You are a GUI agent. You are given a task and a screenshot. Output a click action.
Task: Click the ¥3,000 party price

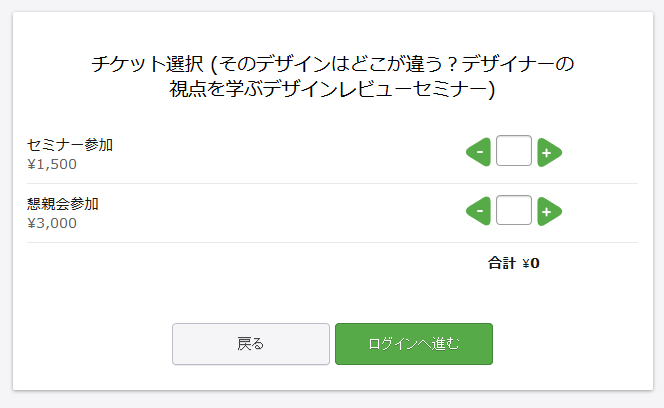pos(52,223)
